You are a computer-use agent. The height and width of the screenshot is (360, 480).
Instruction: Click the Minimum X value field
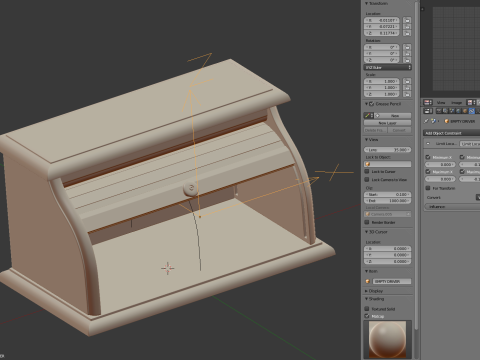click(441, 165)
